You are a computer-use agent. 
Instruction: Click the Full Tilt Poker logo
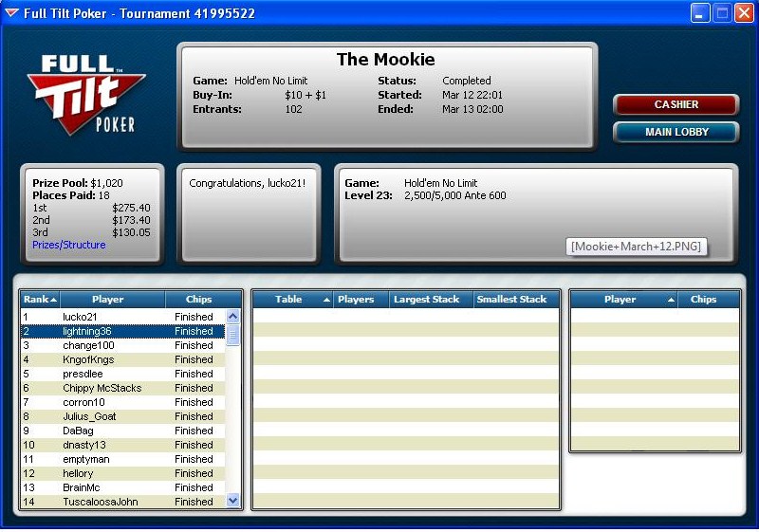[x=86, y=94]
